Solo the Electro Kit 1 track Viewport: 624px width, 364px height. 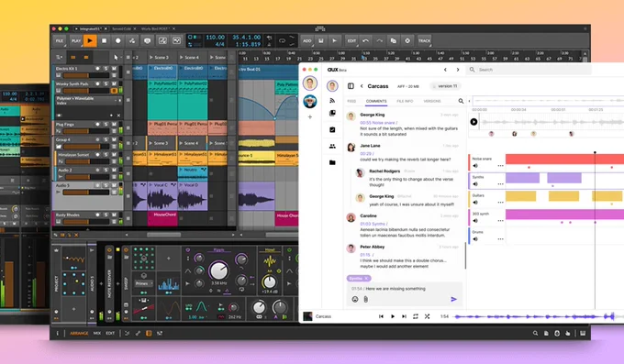(x=106, y=69)
